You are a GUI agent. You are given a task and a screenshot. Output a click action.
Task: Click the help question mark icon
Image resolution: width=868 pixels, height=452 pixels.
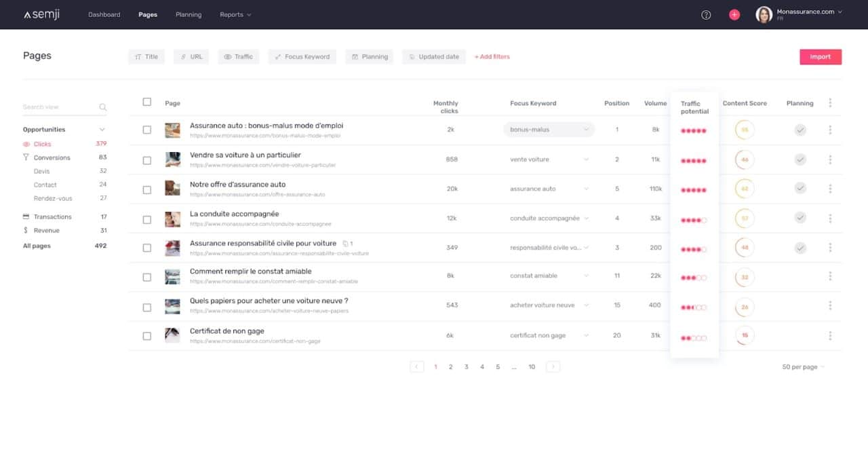click(x=706, y=15)
